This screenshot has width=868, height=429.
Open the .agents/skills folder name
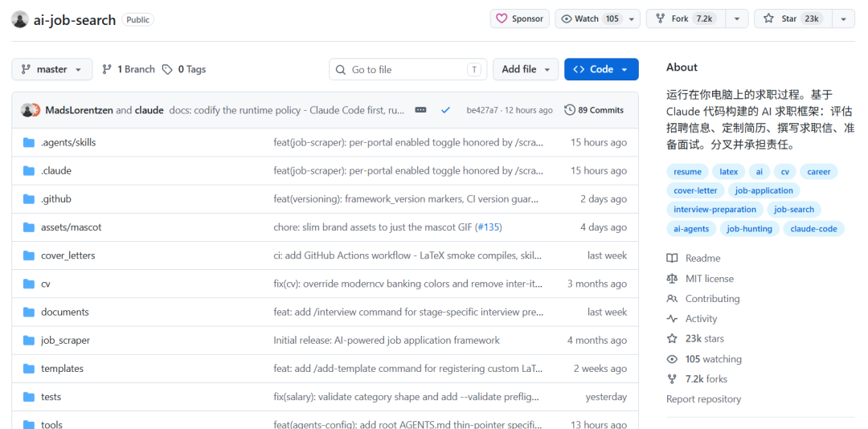click(x=68, y=143)
